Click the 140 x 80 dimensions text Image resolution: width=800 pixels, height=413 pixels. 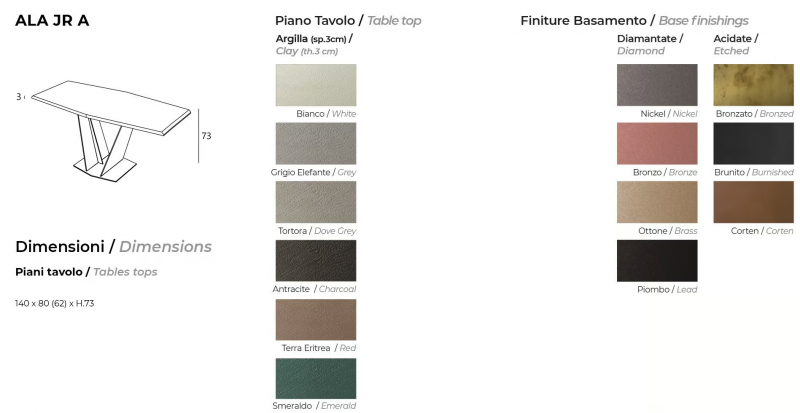(x=55, y=303)
